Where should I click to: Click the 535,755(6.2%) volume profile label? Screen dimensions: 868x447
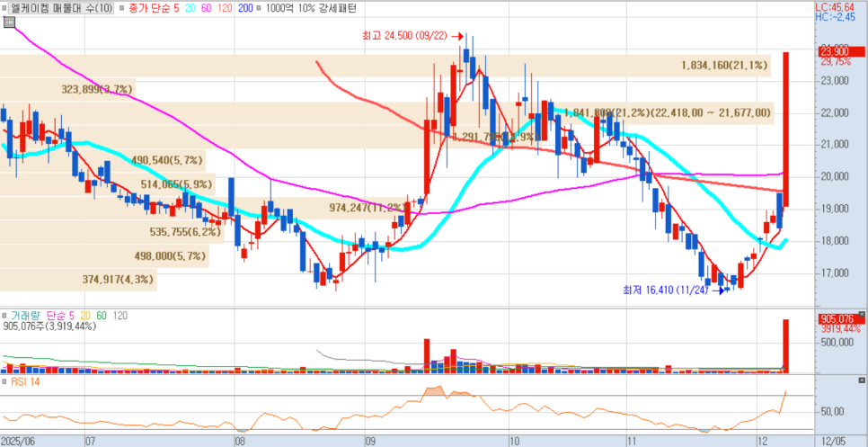click(185, 232)
